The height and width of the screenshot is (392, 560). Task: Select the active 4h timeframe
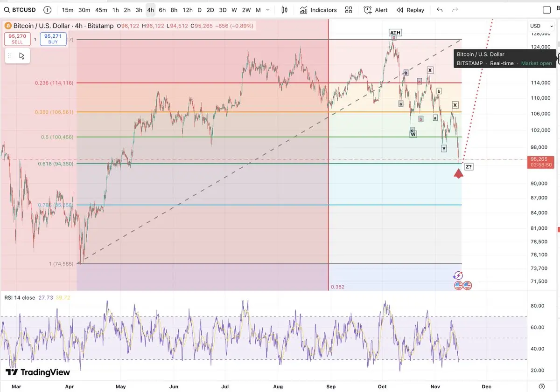150,10
